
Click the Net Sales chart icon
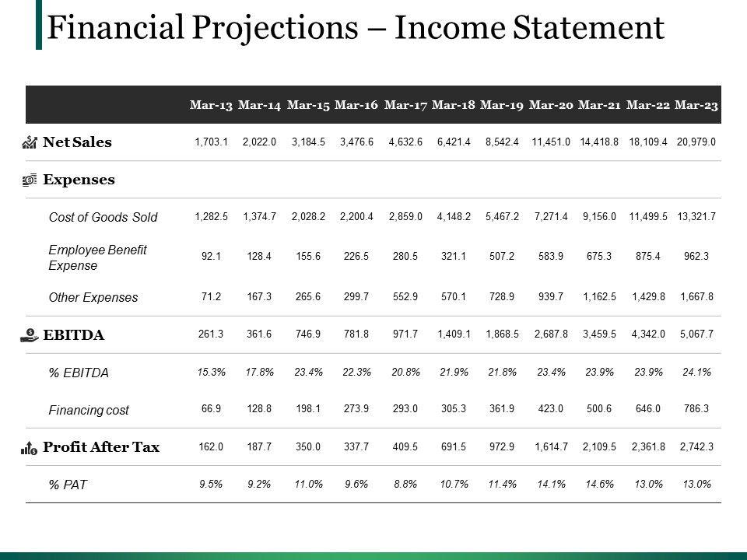(31, 142)
